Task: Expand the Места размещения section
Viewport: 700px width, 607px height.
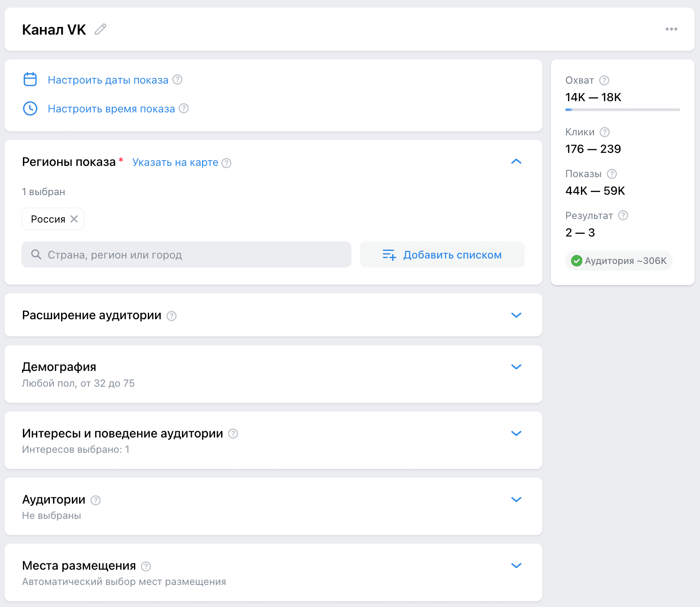Action: [x=516, y=566]
